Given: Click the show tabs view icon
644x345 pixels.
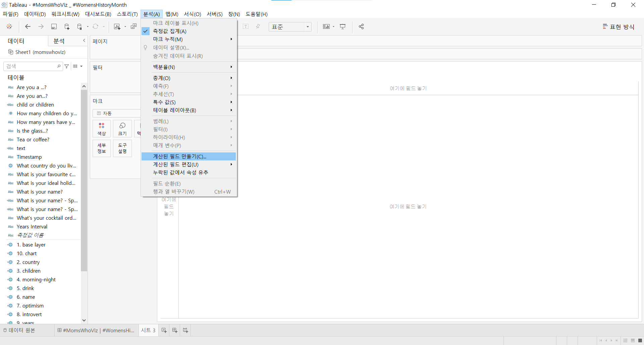Looking at the screenshot, I should 640,341.
